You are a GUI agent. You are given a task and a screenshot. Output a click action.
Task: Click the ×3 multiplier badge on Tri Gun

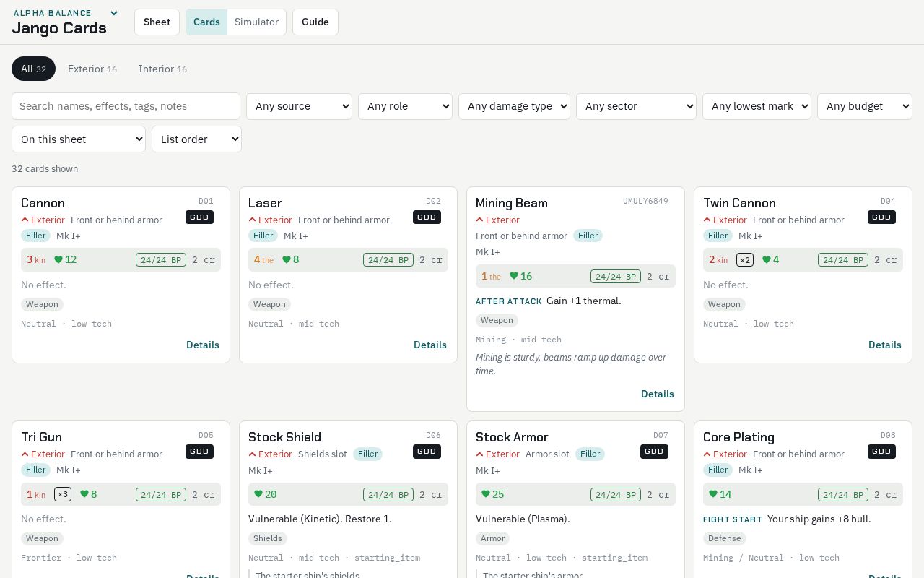pos(63,494)
